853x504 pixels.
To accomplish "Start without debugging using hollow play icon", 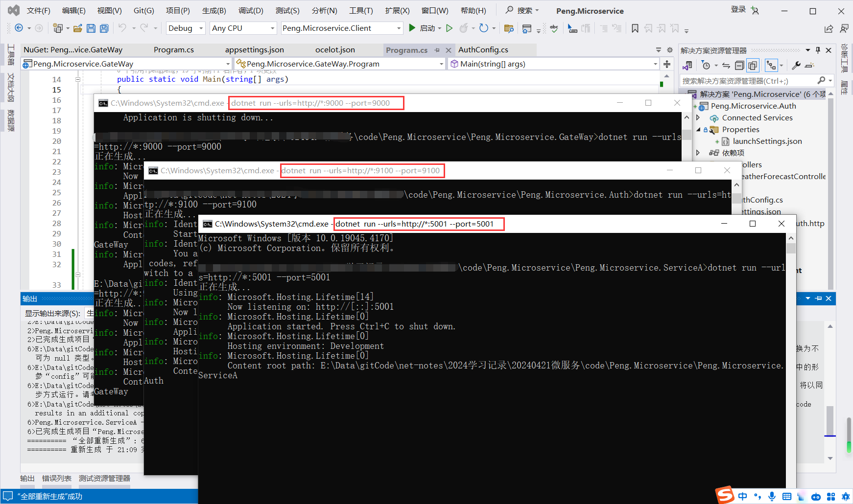I will (x=450, y=28).
